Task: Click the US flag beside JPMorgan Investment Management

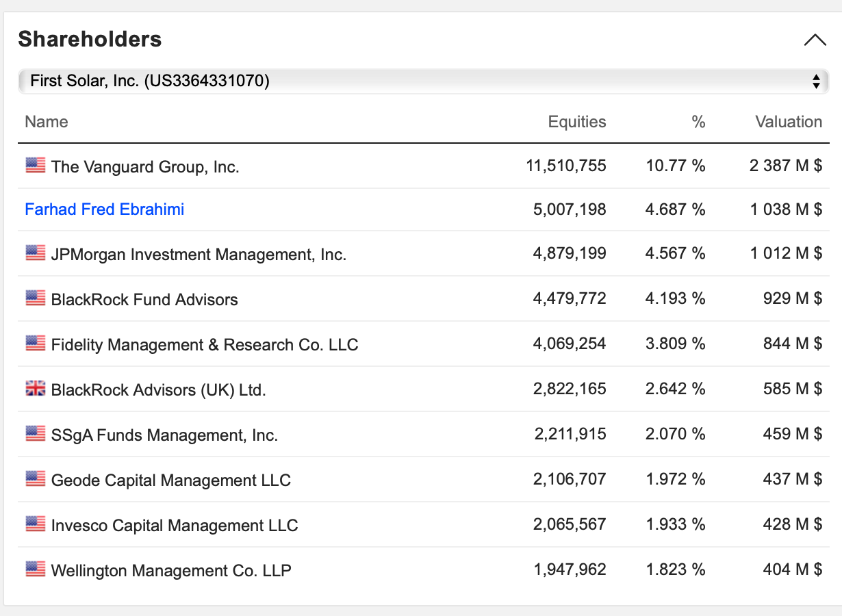Action: coord(36,253)
